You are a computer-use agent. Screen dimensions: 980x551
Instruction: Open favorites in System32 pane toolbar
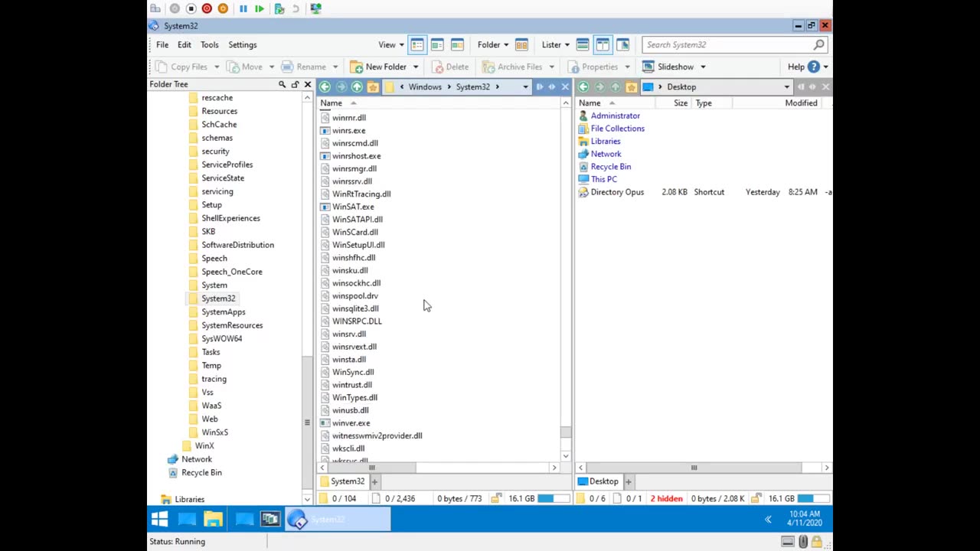point(373,86)
